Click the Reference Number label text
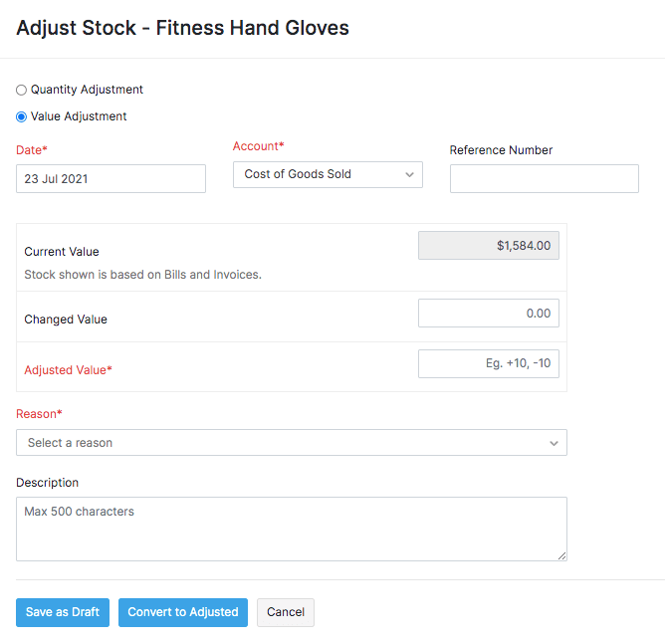Image resolution: width=665 pixels, height=644 pixels. pyautogui.click(x=501, y=150)
